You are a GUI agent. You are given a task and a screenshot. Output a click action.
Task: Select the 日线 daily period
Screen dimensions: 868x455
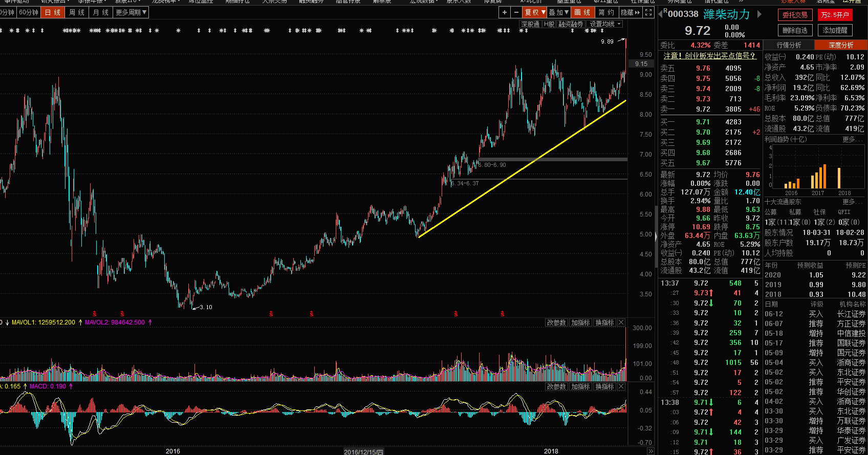(52, 12)
